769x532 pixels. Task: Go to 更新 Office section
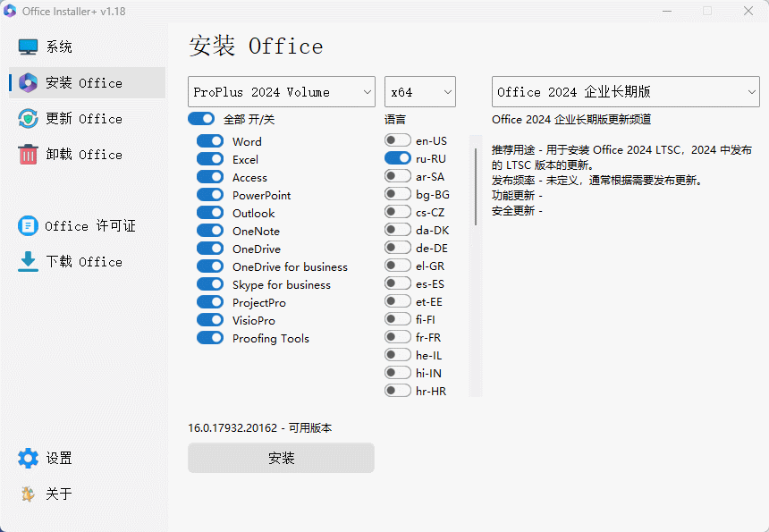(x=88, y=119)
